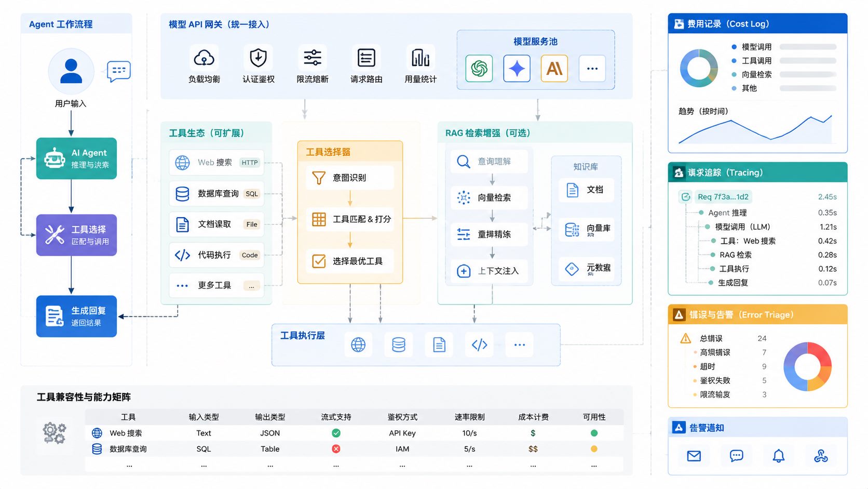Viewport: 868px width, 489px height.
Task: Click the more models ellipsis in 模型服务池
Action: click(592, 68)
